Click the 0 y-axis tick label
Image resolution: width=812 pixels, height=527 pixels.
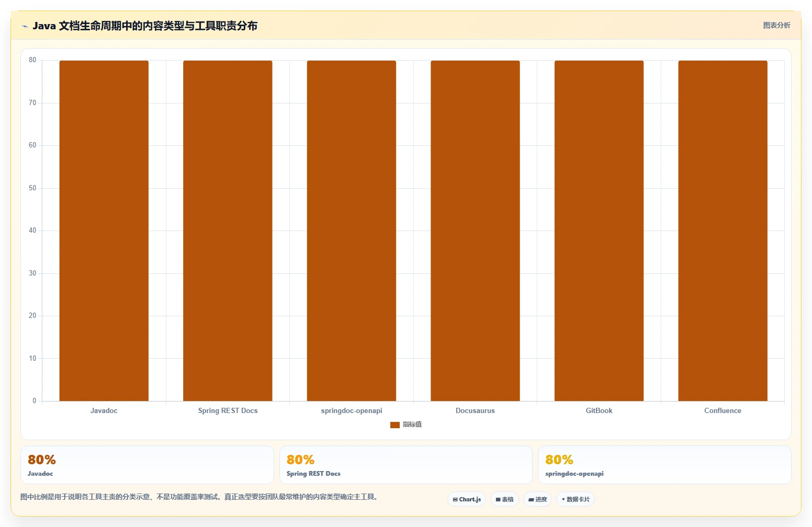tap(35, 401)
